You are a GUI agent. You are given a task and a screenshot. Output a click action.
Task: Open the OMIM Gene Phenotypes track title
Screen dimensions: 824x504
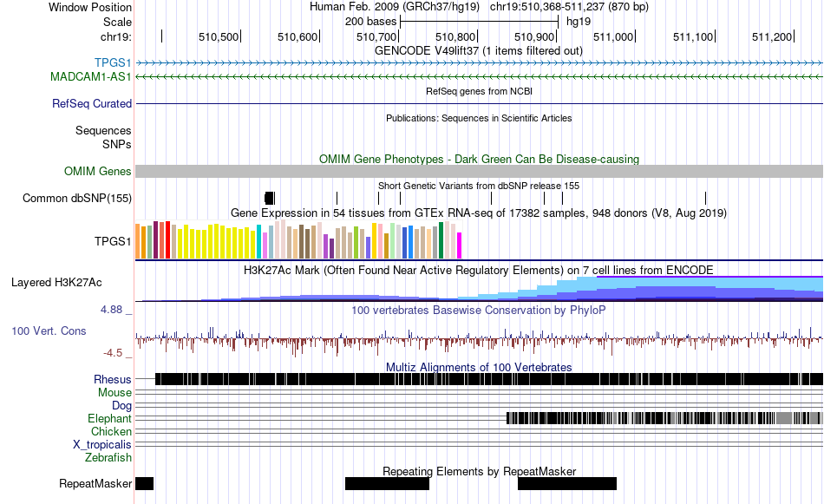tap(479, 159)
